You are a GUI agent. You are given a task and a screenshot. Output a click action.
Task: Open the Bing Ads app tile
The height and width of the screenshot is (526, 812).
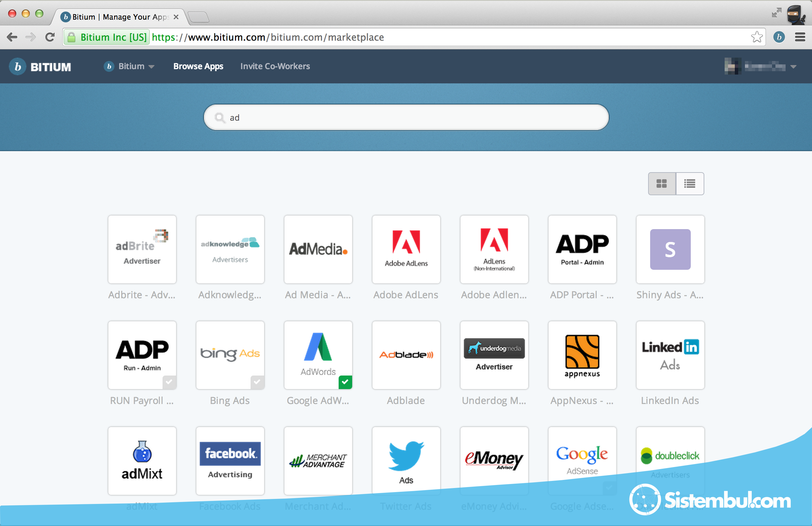(x=230, y=355)
